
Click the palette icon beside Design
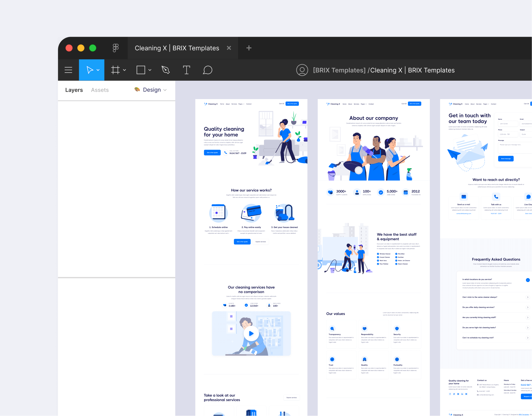137,90
